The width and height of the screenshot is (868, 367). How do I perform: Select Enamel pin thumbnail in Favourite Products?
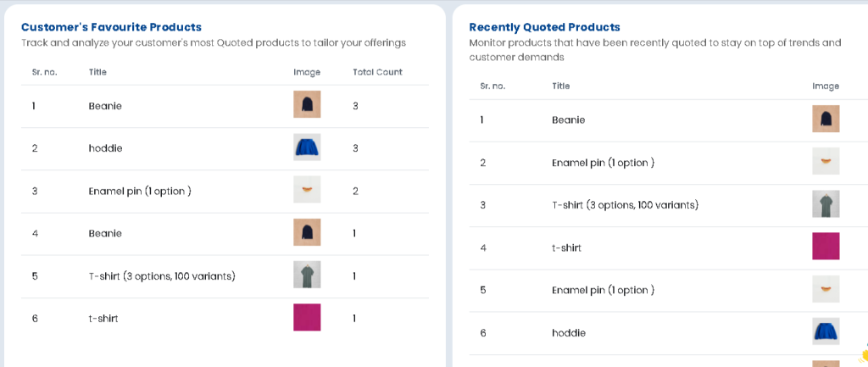point(307,190)
